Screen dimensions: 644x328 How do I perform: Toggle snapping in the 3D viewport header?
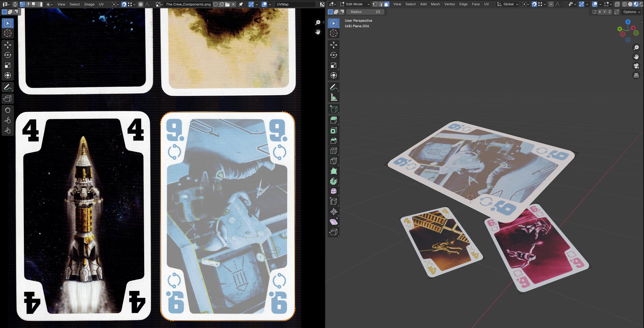(x=534, y=4)
